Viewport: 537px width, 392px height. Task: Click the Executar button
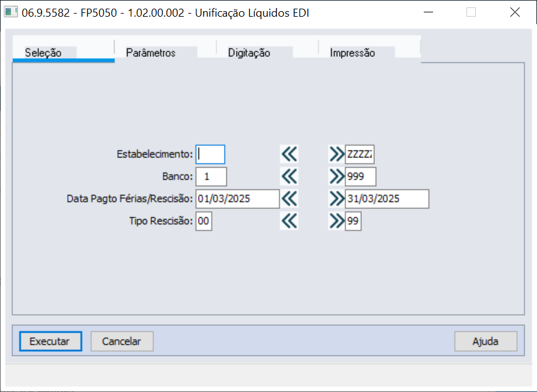click(50, 341)
